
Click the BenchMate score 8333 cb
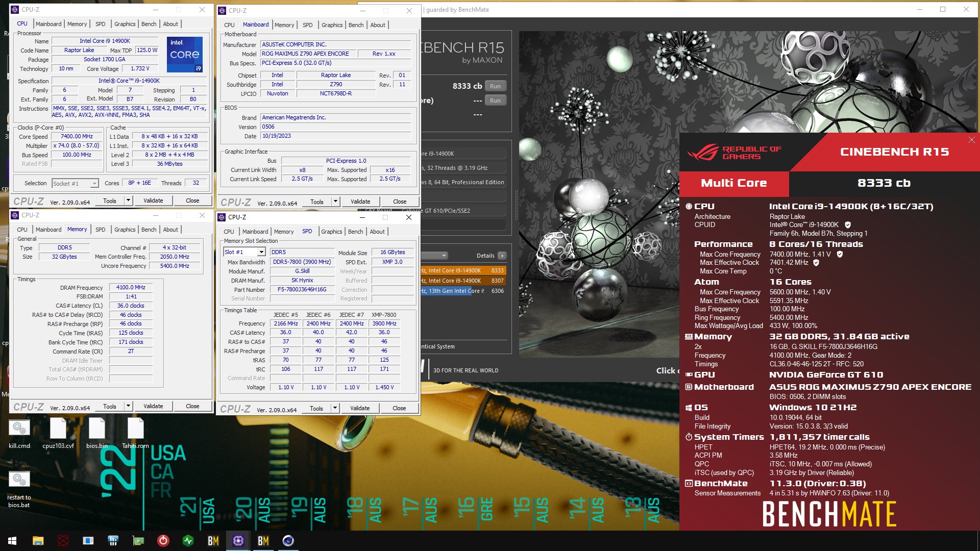click(884, 183)
